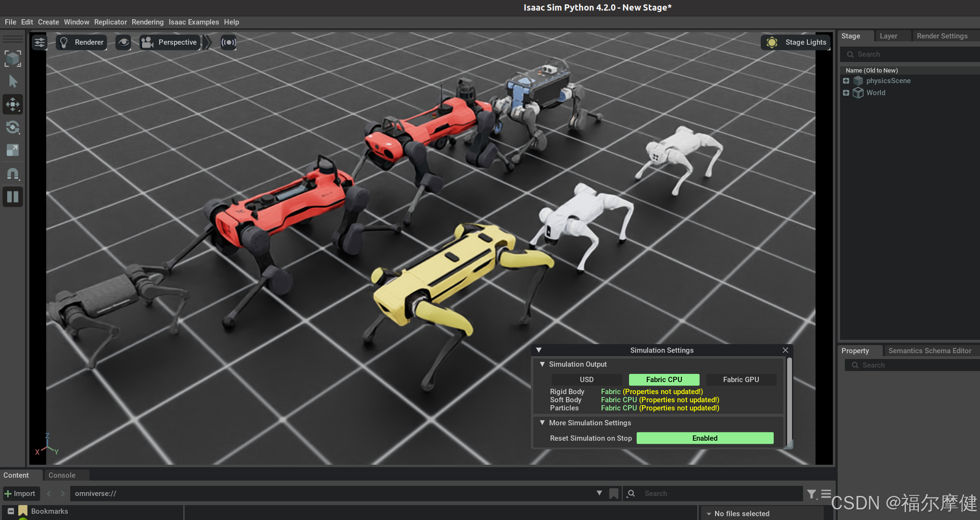
Task: Click the Pause simulation button
Action: click(x=13, y=197)
